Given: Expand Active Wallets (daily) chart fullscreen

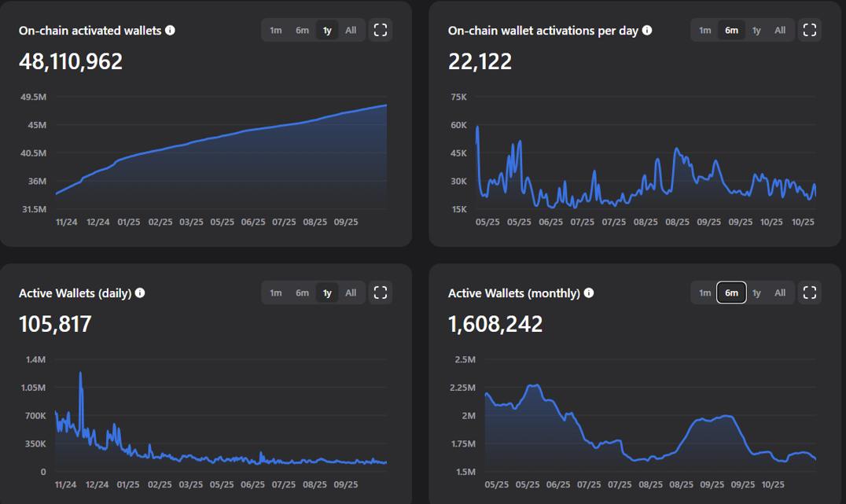Looking at the screenshot, I should pyautogui.click(x=381, y=292).
